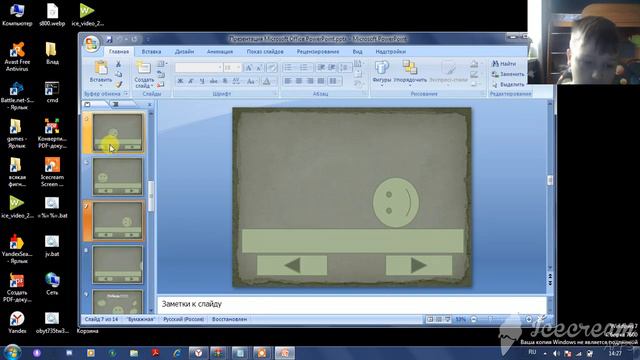Image resolution: width=640 pixels, height=360 pixels.
Task: Open the slide layout dropdown in the Слайды group
Action: (162, 64)
